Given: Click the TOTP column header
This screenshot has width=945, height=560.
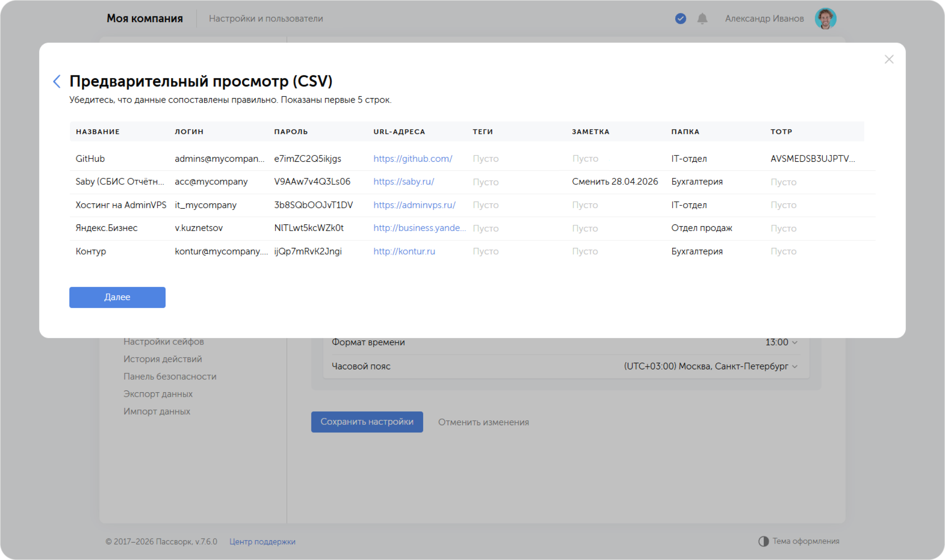Looking at the screenshot, I should 781,132.
